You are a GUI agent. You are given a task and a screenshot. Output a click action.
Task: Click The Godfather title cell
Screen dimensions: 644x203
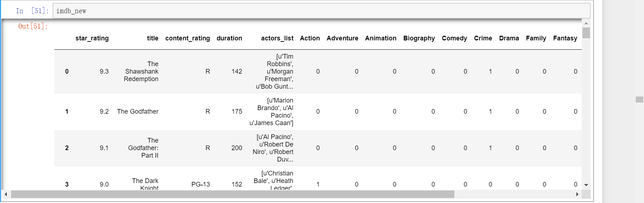(x=138, y=112)
